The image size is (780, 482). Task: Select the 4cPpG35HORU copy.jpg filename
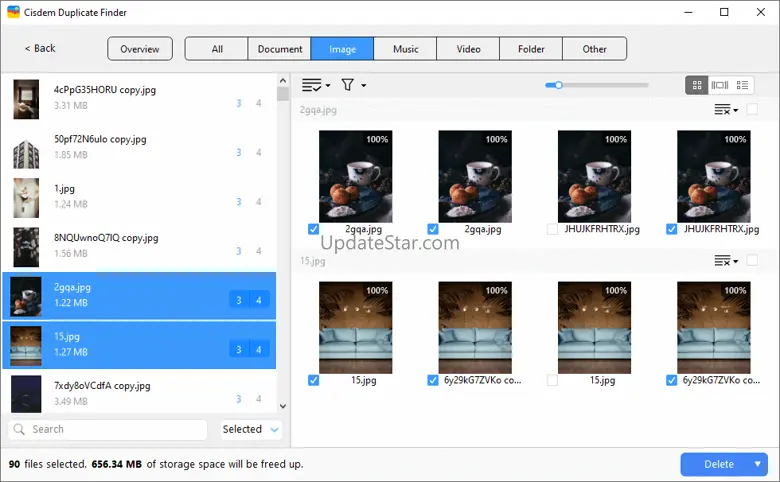104,90
